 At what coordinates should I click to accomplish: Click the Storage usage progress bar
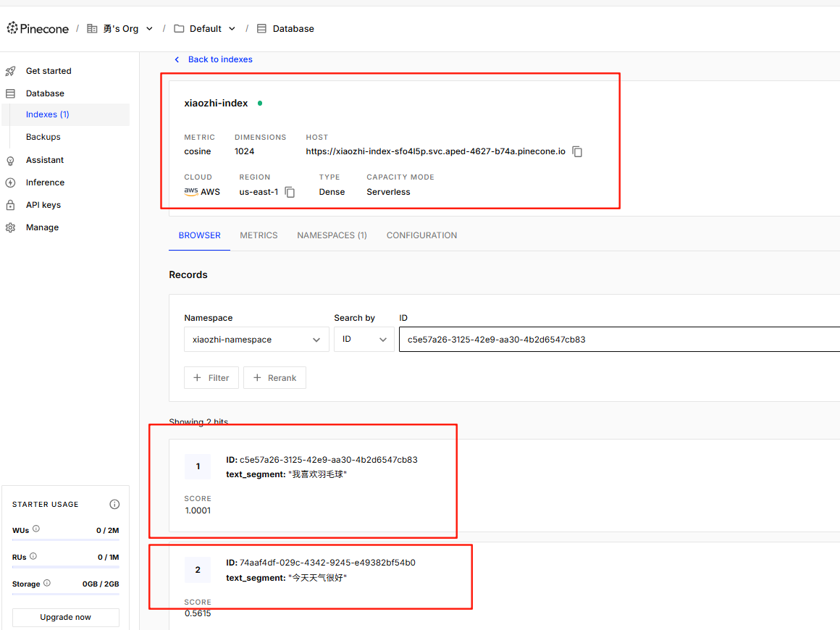[x=65, y=593]
